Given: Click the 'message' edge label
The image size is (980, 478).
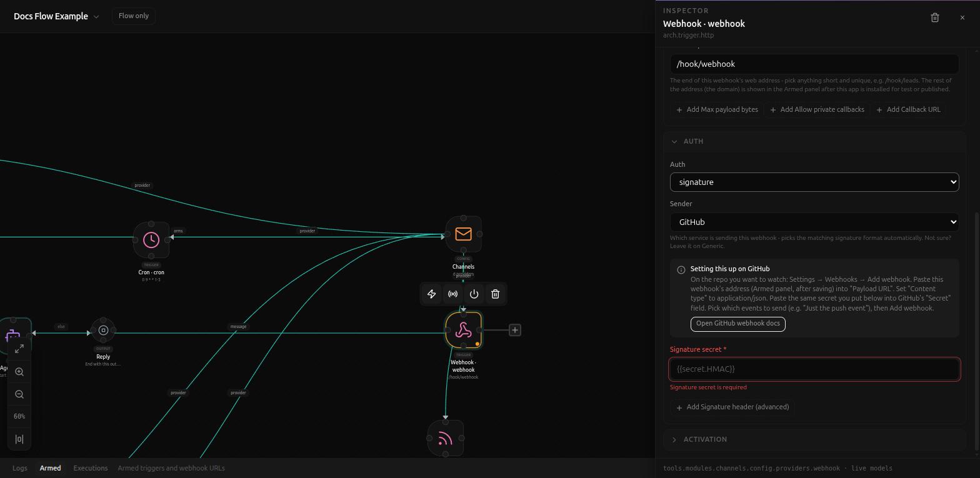Looking at the screenshot, I should 238,326.
